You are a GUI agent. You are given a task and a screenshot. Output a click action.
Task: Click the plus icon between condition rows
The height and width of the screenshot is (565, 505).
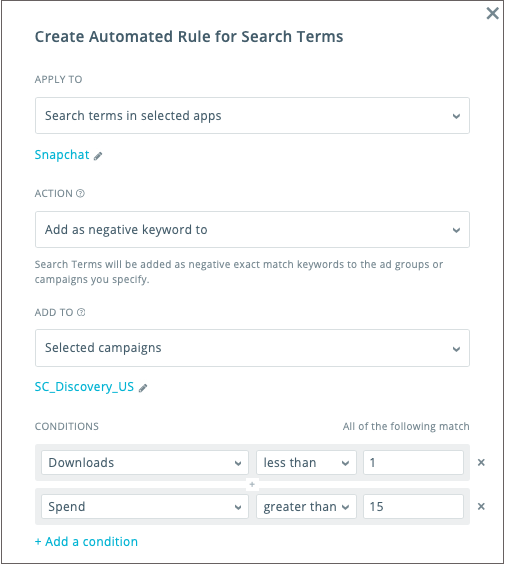[252, 484]
